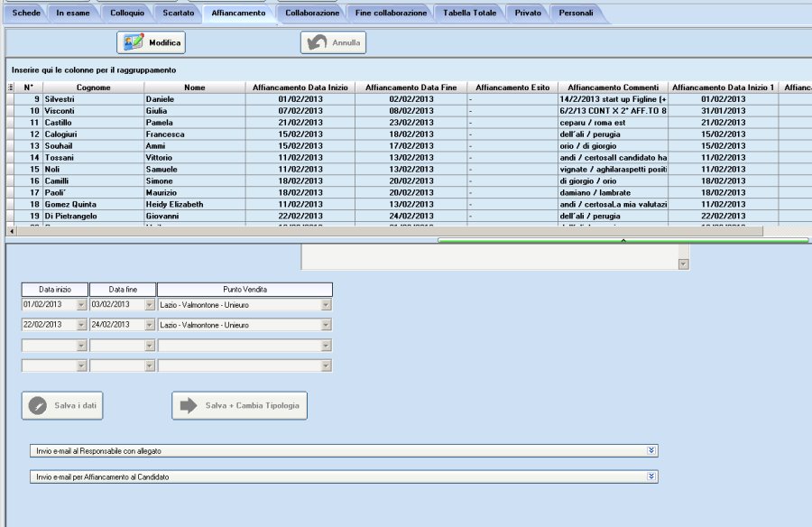Click the grid's horizontal scrollbar track
The width and height of the screenshot is (812, 527).
click(390, 231)
